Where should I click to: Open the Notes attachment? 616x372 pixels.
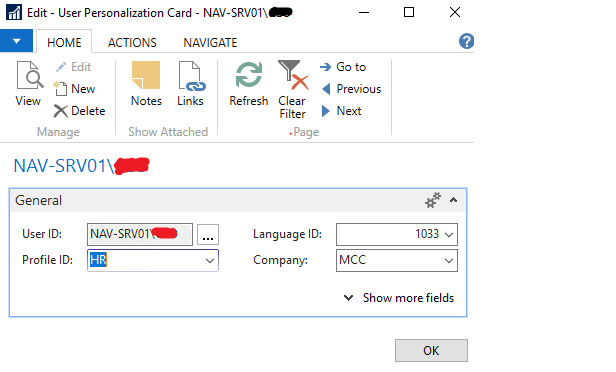point(146,84)
